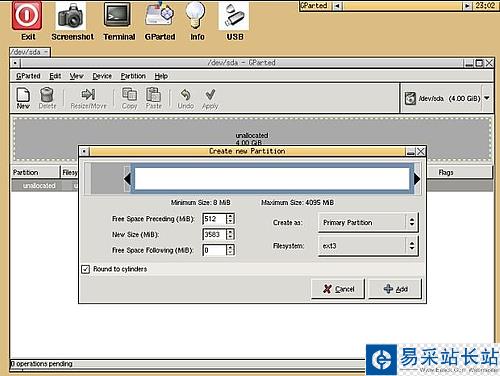Screen dimensions: 500x376
Task: Click the white partition area in the slider
Action: tap(272, 179)
